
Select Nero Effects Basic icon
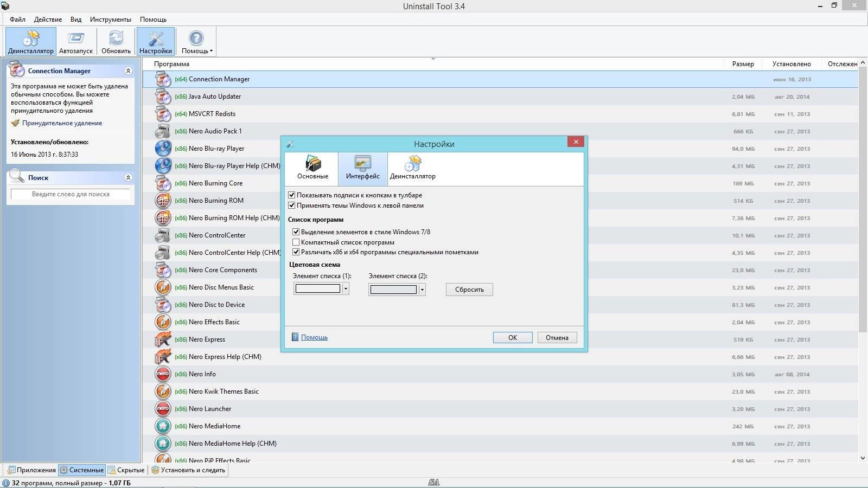(x=163, y=322)
